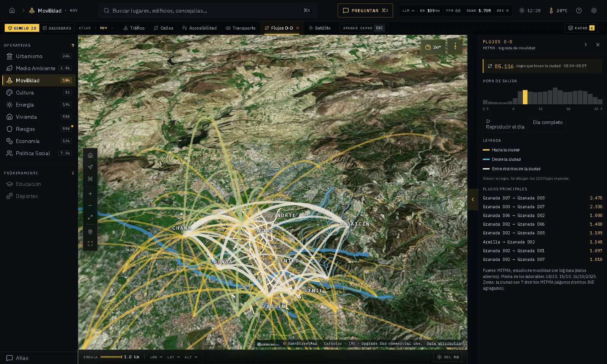Click the Cesium ion logo
The height and width of the screenshot is (364, 607).
tap(268, 344)
